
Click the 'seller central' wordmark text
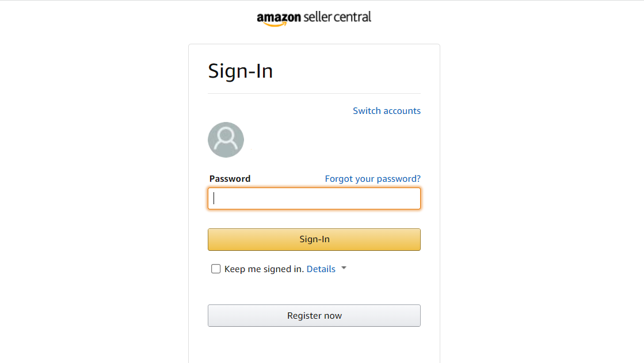[337, 17]
